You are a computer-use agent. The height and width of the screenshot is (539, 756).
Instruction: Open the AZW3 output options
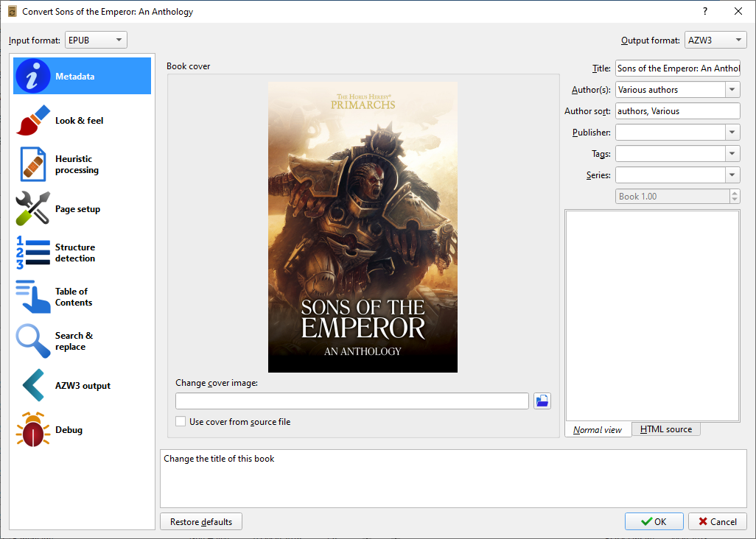click(81, 386)
